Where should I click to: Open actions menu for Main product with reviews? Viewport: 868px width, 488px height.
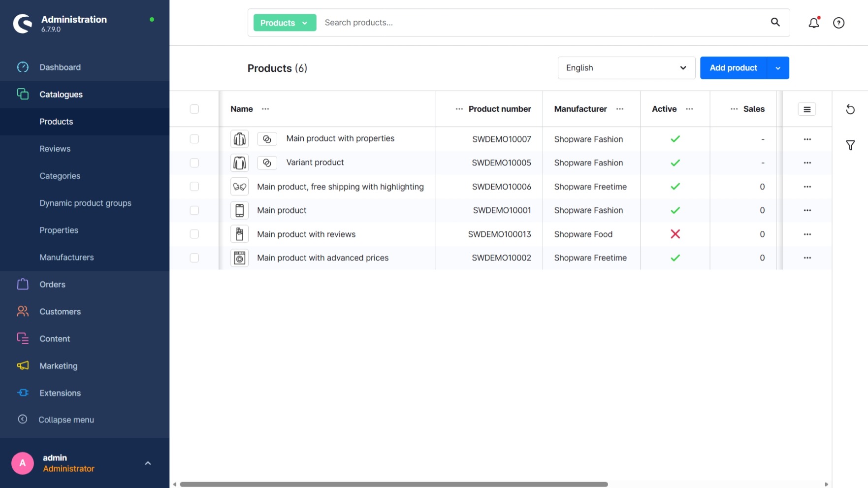tap(807, 234)
